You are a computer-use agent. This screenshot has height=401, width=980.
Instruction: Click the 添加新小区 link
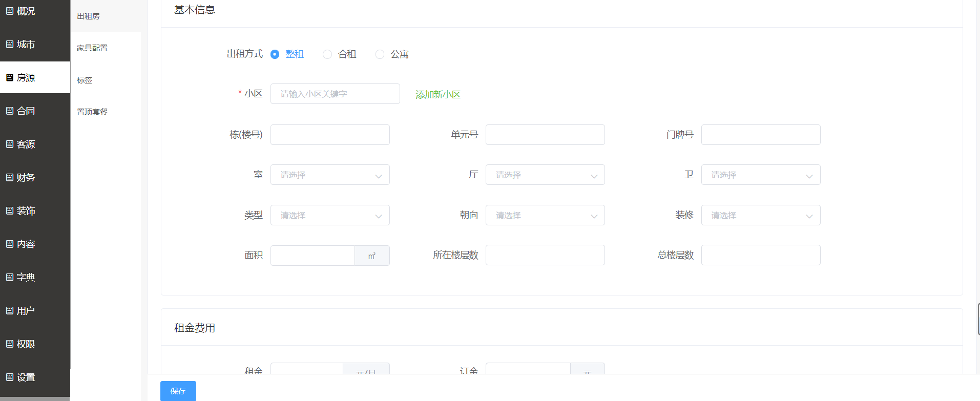point(438,95)
